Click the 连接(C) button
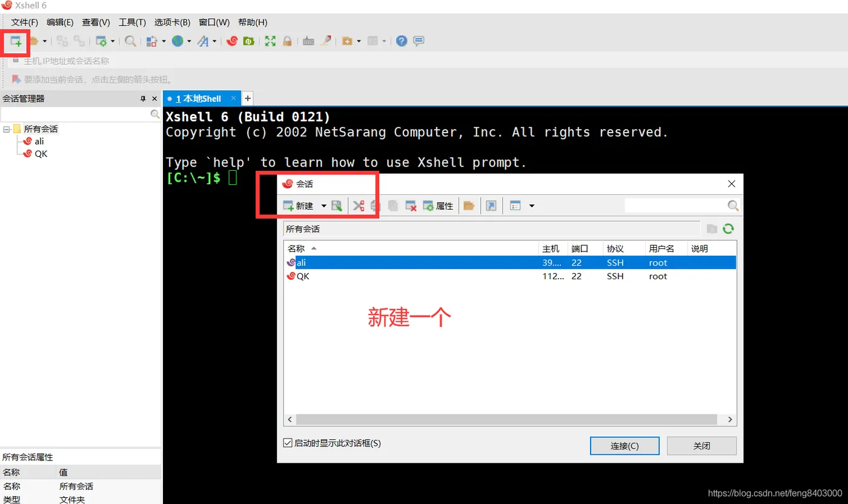Viewport: 848px width, 504px height. coord(624,446)
